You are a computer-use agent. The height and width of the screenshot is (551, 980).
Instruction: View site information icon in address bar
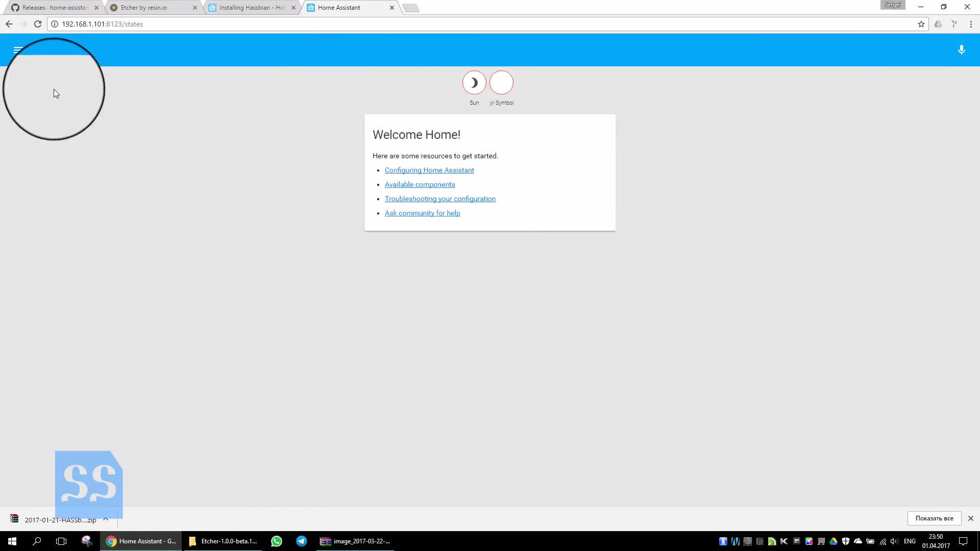[x=55, y=24]
